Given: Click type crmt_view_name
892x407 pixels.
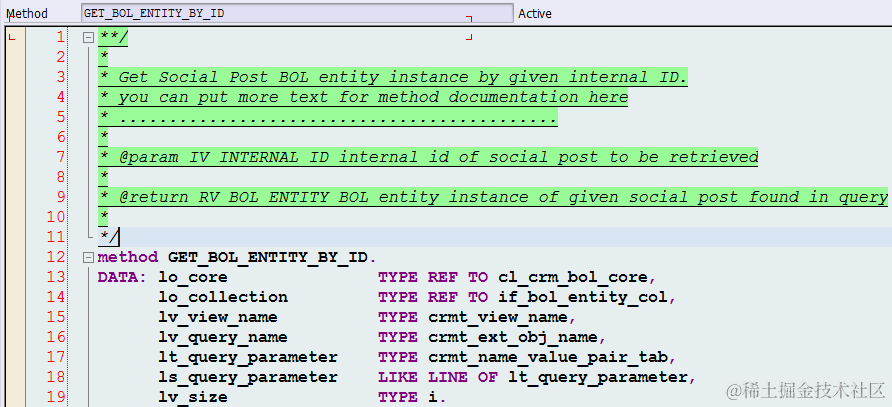Looking at the screenshot, I should 498,317.
